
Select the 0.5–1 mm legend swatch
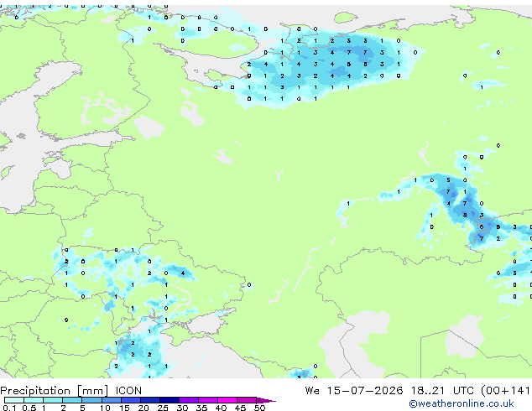[34, 400]
